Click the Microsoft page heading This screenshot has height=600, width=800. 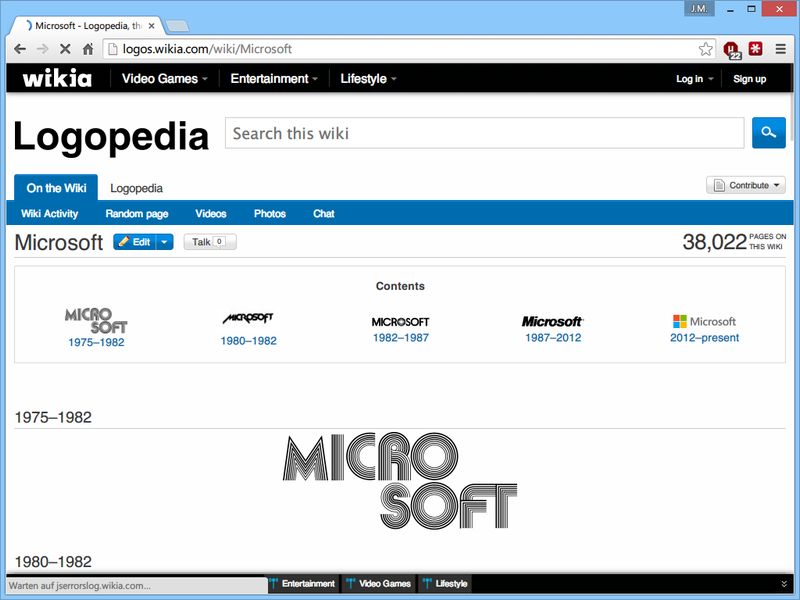click(x=59, y=242)
